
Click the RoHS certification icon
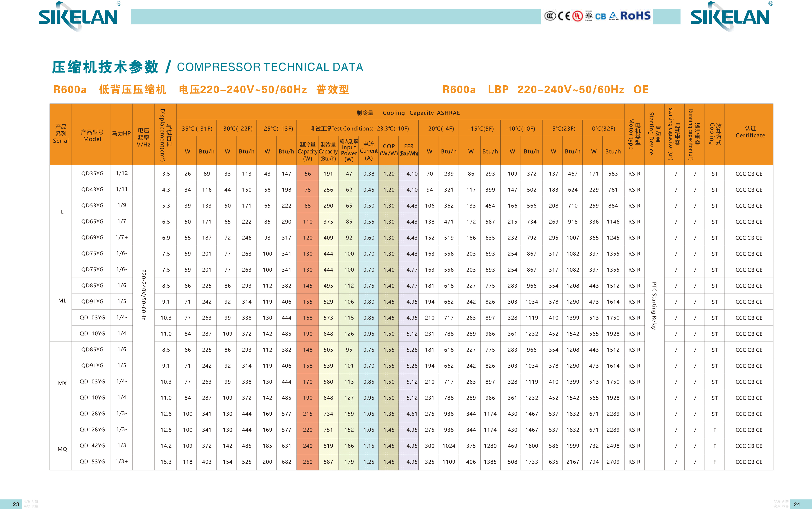tap(640, 18)
